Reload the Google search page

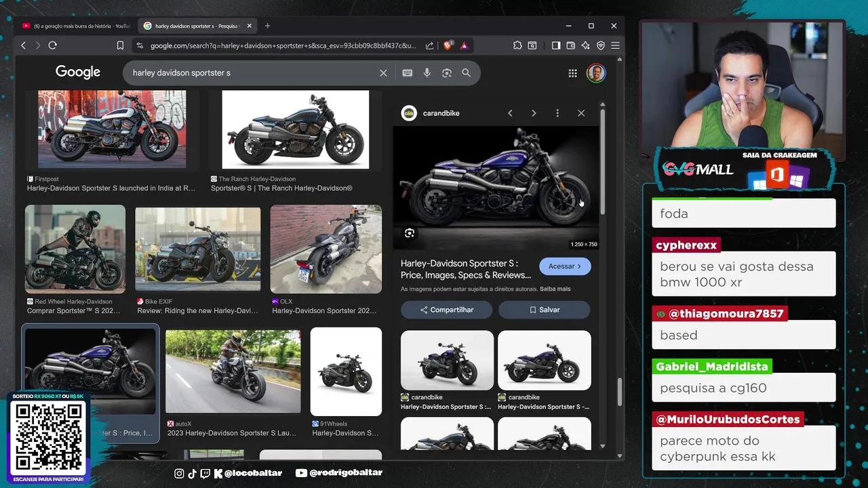tap(52, 45)
